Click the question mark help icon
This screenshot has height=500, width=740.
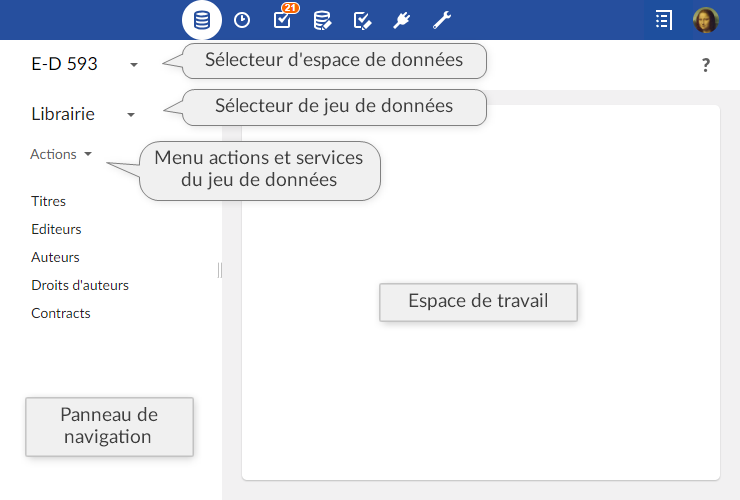point(706,65)
